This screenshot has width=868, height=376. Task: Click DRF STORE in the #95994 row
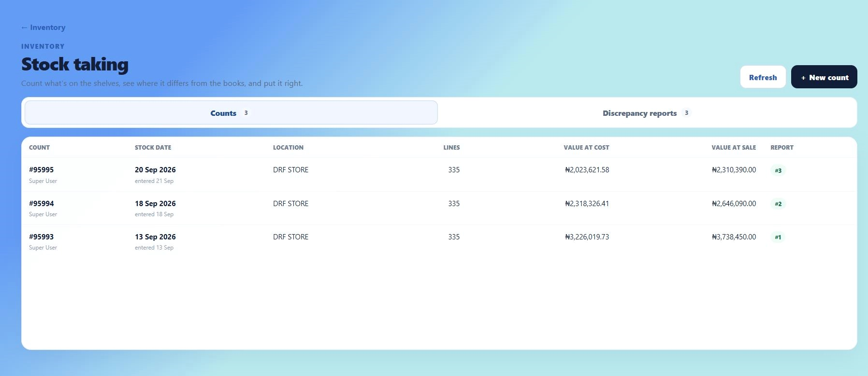290,204
